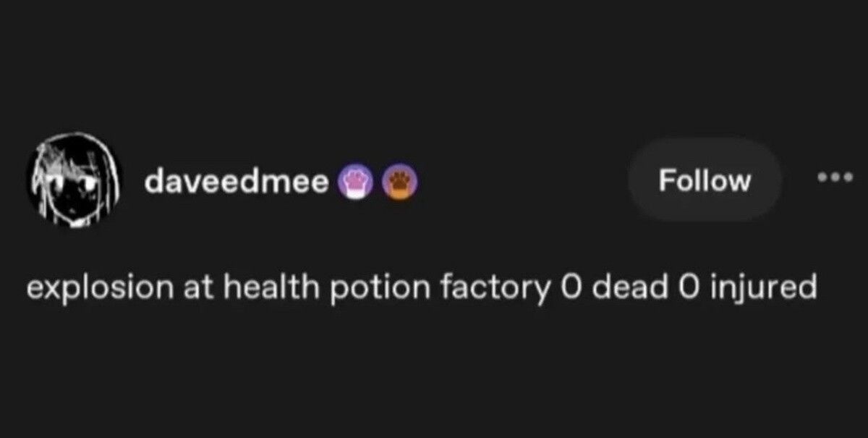Tap the first paw-print supporter badge

pos(354,183)
